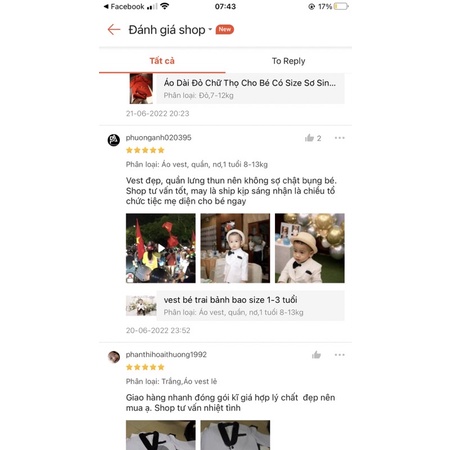Tap the back arrow icon
Viewport: 450px width, 450px height.
coord(114,30)
